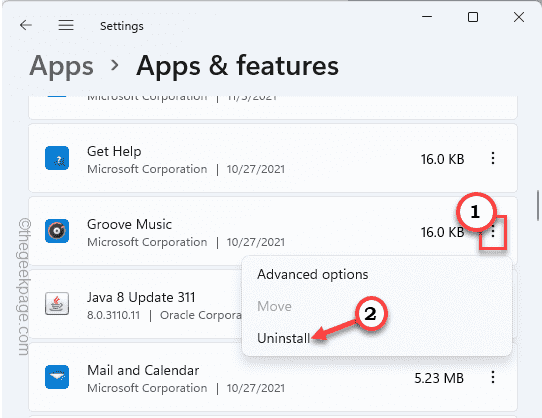542x418 pixels.
Task: Select the Java 8 Update 311 entry
Action: tap(141, 297)
